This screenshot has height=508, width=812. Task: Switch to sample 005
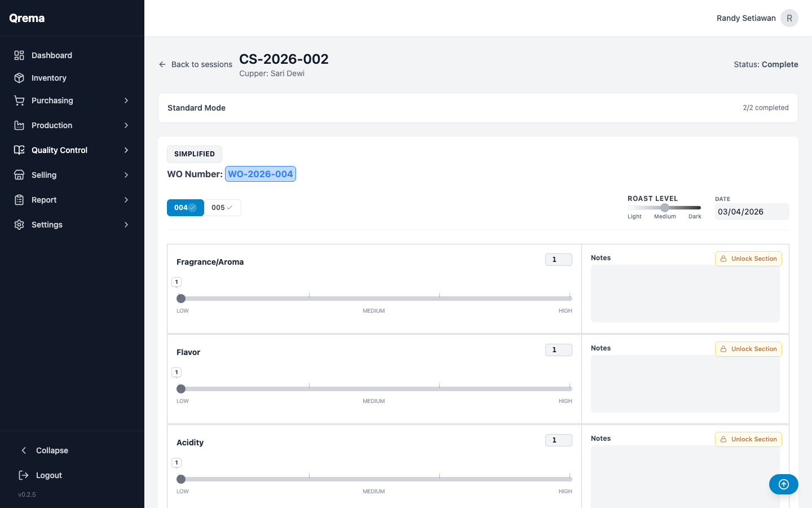coord(222,208)
